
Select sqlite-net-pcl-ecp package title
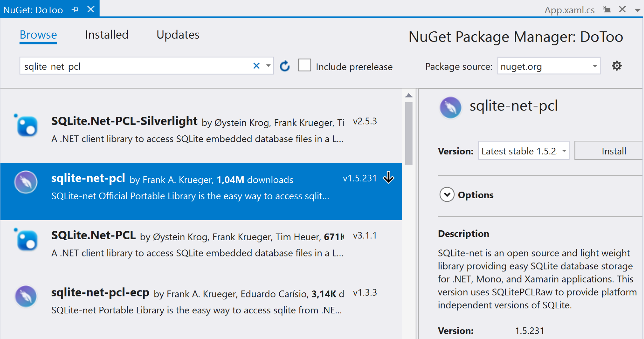pos(100,292)
